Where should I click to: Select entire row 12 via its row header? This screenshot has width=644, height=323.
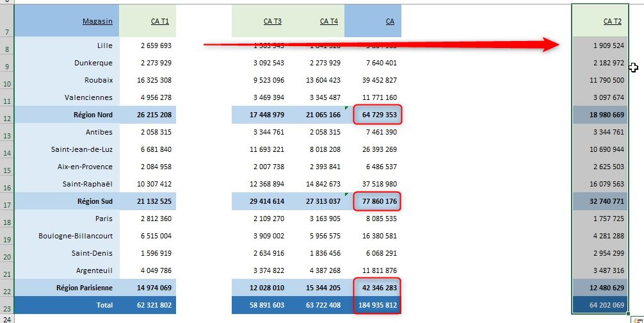[x=7, y=115]
